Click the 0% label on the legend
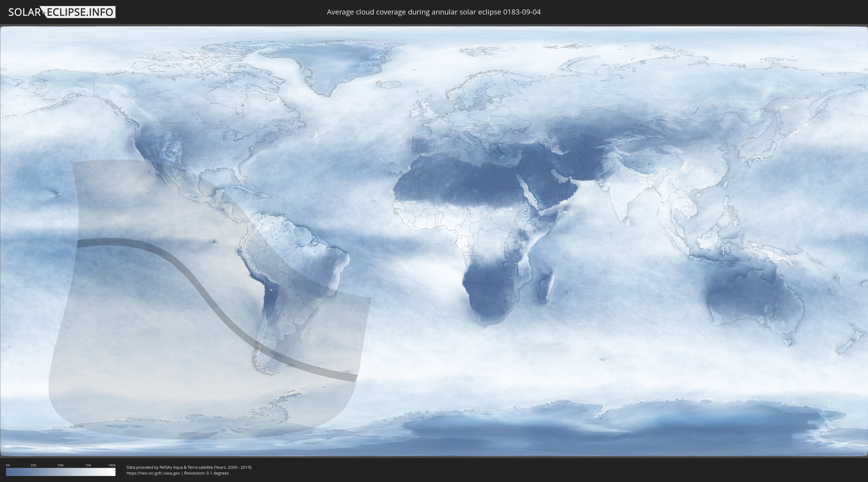Screen dimensions: 868x482 (x=8, y=465)
